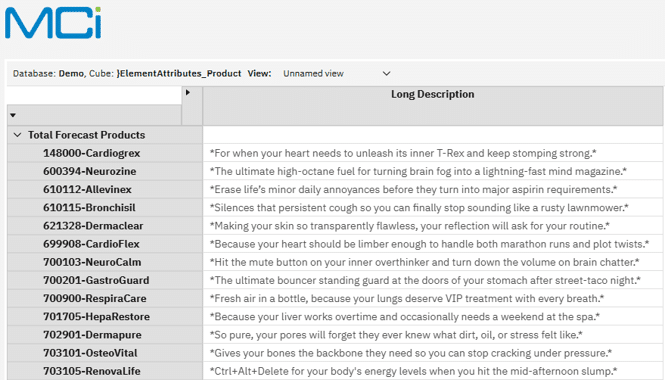Click the }ElementAttributes_Product cube name
665x380 pixels.
(179, 73)
